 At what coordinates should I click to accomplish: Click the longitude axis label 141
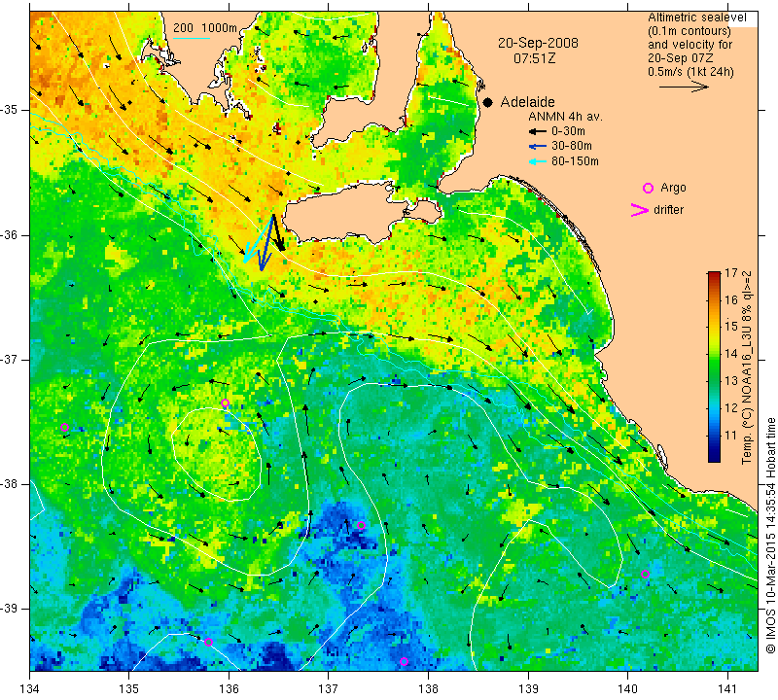[x=727, y=688]
